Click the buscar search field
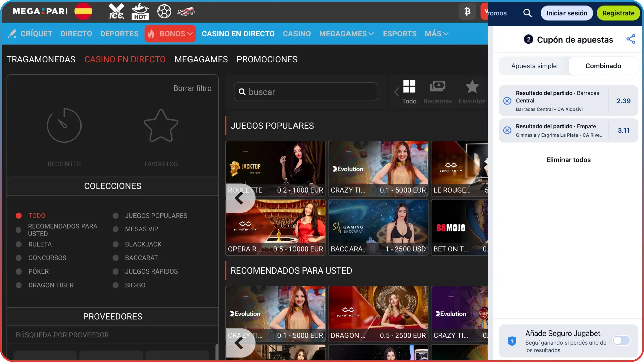Viewport: 644px width, 362px height. coord(306,92)
